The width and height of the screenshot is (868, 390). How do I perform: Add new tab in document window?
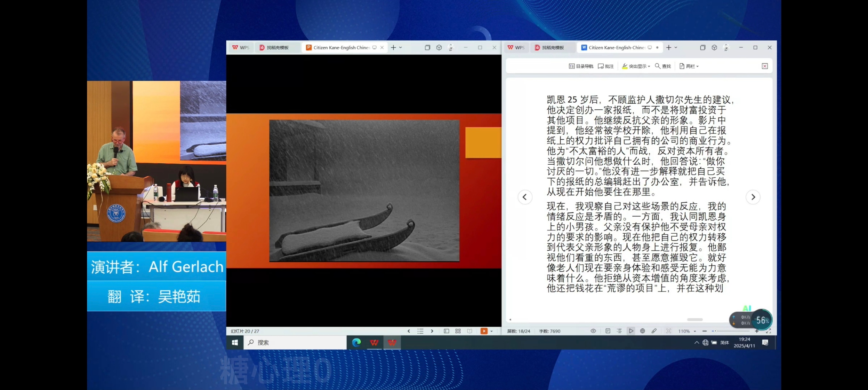(x=669, y=48)
